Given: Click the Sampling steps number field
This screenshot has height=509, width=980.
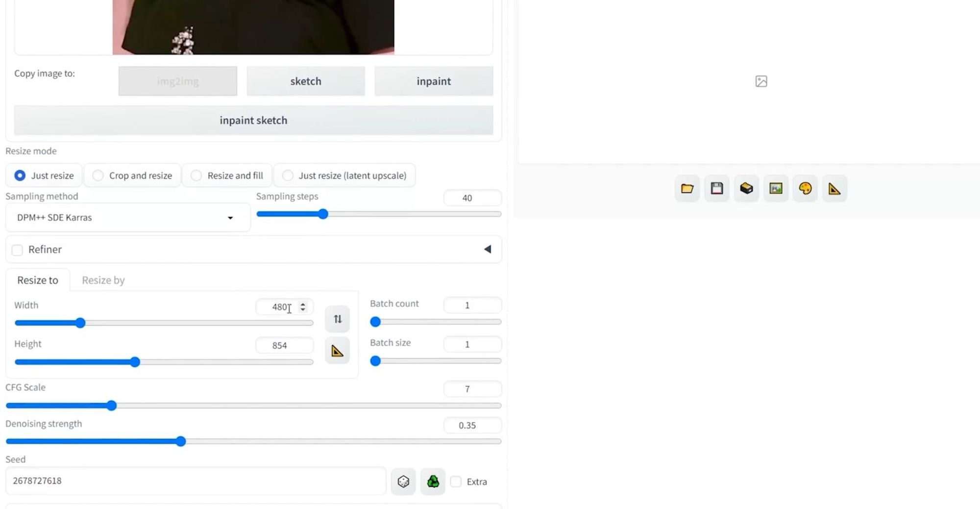Looking at the screenshot, I should coord(472,198).
